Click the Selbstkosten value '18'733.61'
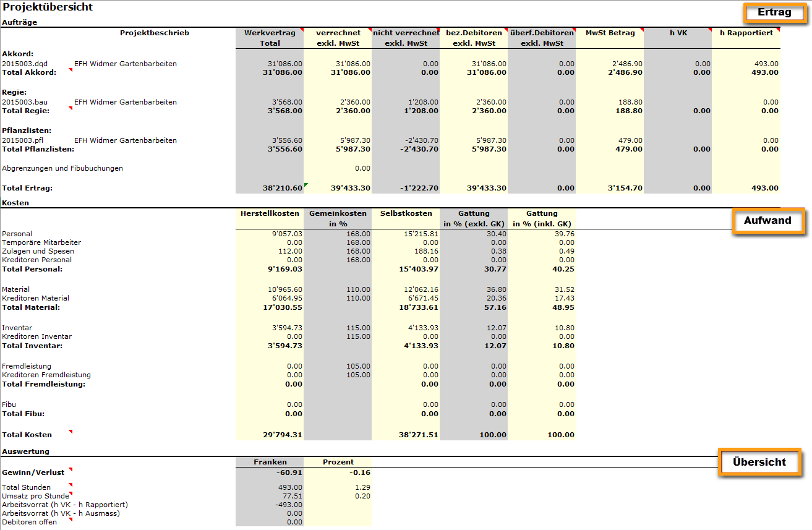Screen dimensions: 812x530 pos(418,307)
